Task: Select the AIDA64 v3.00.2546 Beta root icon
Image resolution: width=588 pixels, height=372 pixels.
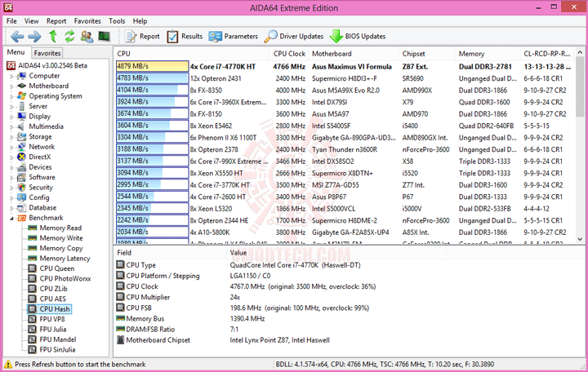Action: coord(11,65)
